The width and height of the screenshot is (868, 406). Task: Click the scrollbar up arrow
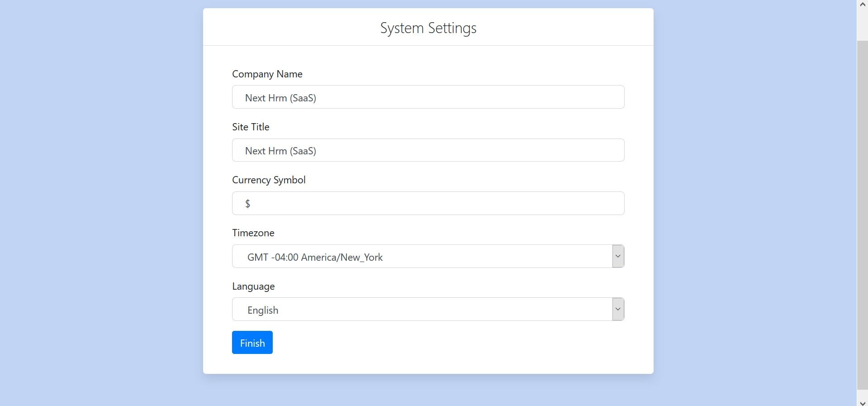pos(862,4)
